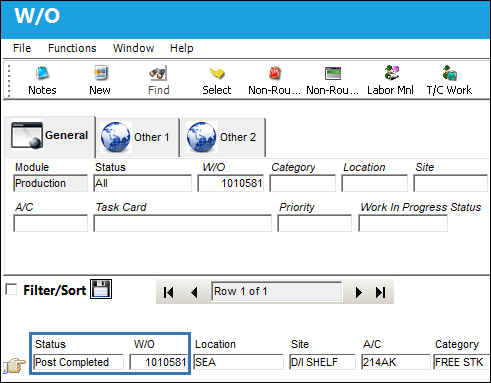Screen dimensions: 491x383
Task: Select the SEA location cell
Action: [239, 362]
